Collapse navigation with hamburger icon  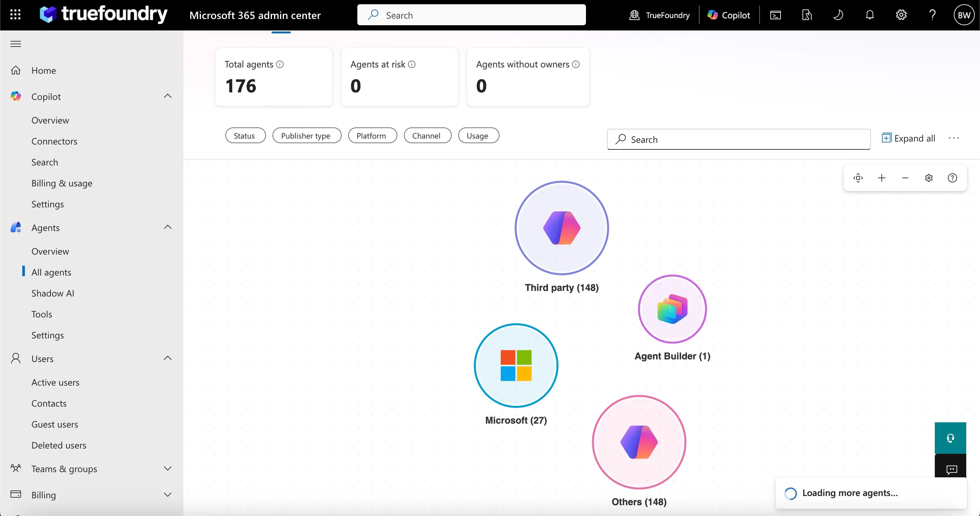pyautogui.click(x=16, y=44)
